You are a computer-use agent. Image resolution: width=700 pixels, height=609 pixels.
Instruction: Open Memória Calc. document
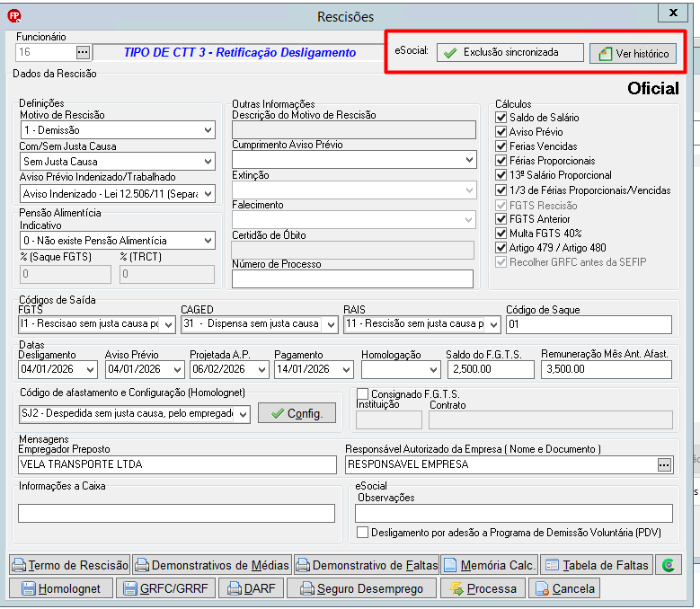[490, 565]
